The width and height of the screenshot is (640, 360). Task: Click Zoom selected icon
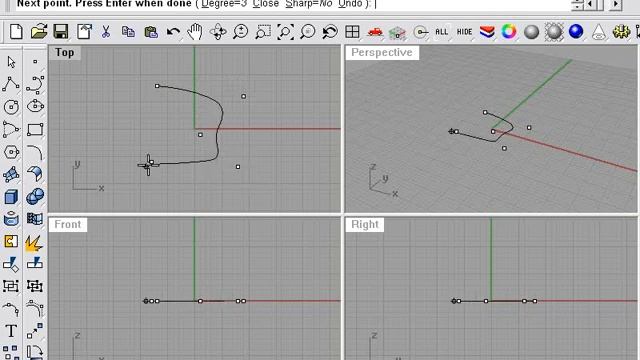pos(308,32)
